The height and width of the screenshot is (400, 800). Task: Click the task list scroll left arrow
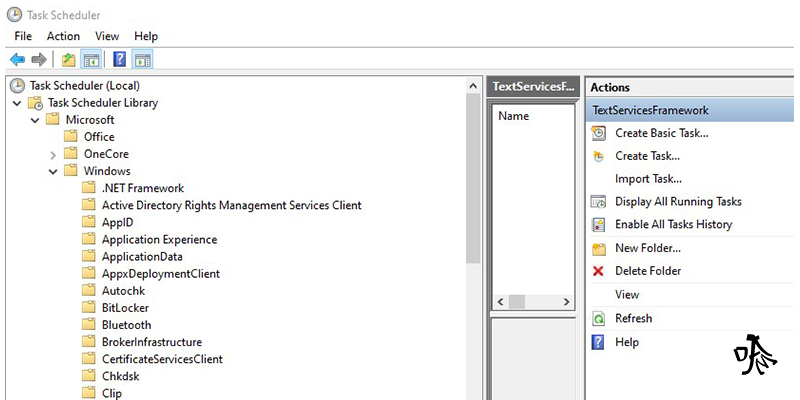pyautogui.click(x=501, y=302)
